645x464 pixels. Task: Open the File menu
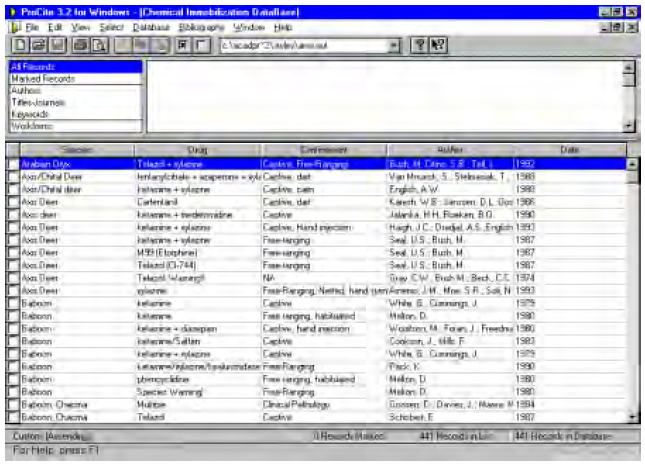coord(32,28)
